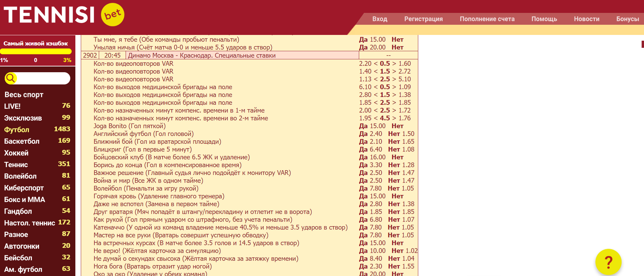Click the sidebar search input field

click(42, 78)
